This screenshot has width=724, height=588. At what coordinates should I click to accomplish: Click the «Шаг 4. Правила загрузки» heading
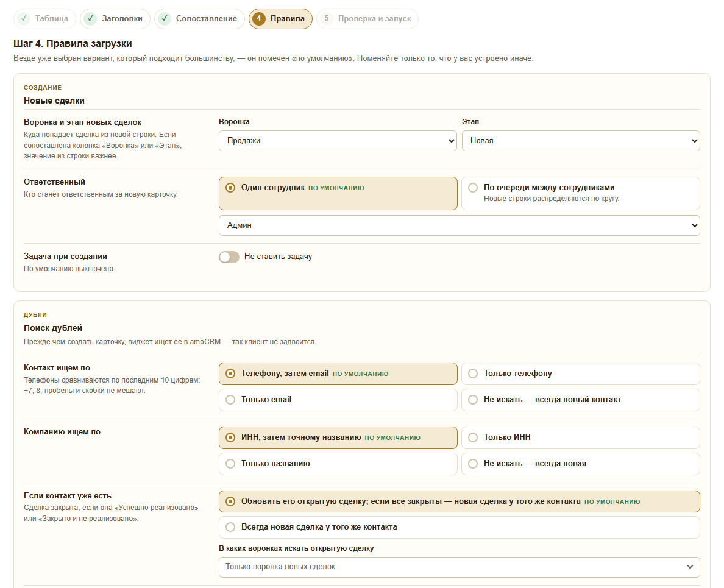click(73, 44)
